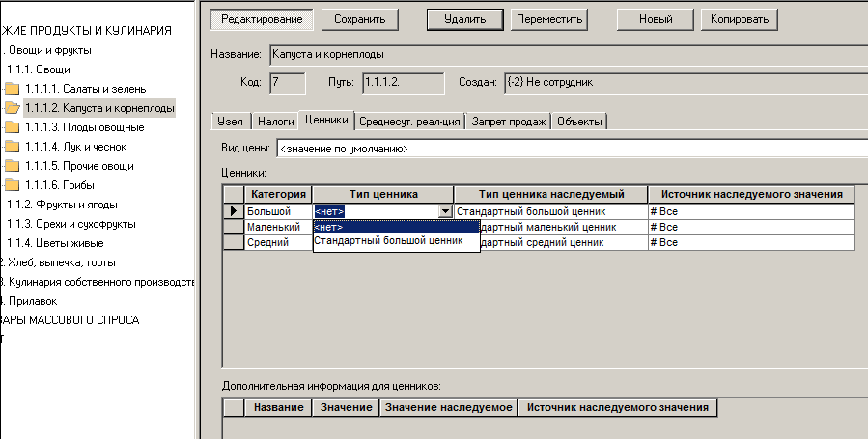
Task: Select tree node 1.1.1.5. Прочие овощи
Action: pos(79,166)
